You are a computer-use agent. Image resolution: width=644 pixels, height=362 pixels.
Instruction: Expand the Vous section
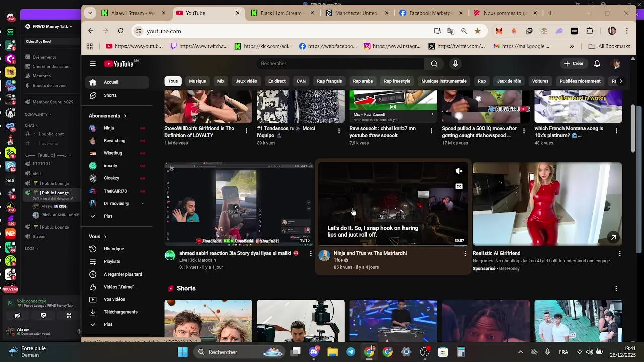coord(98,237)
